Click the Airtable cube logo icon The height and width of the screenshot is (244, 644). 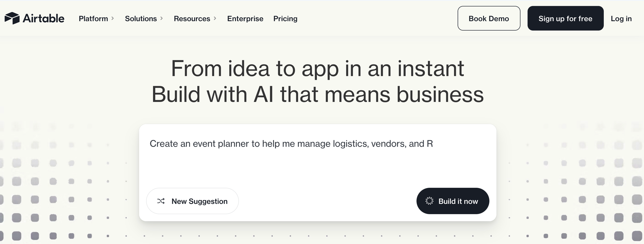point(12,18)
